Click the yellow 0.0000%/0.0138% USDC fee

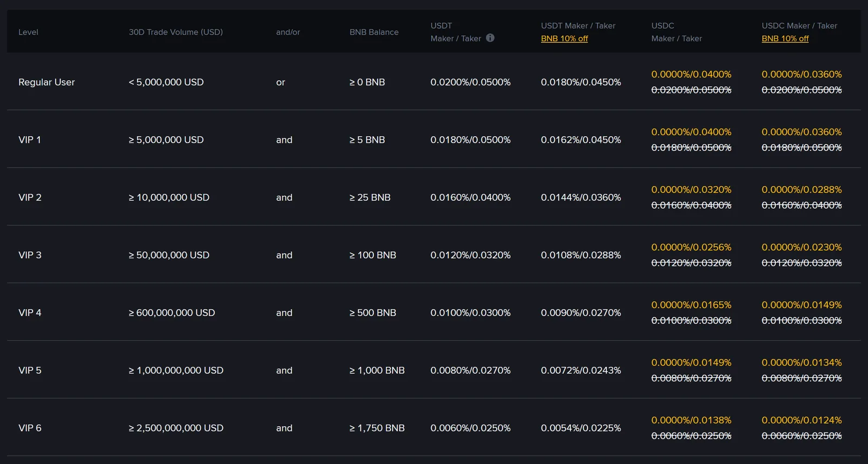pos(691,420)
